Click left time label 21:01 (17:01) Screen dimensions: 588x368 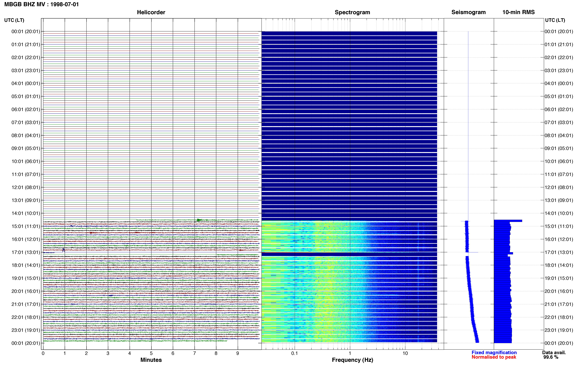(x=26, y=304)
